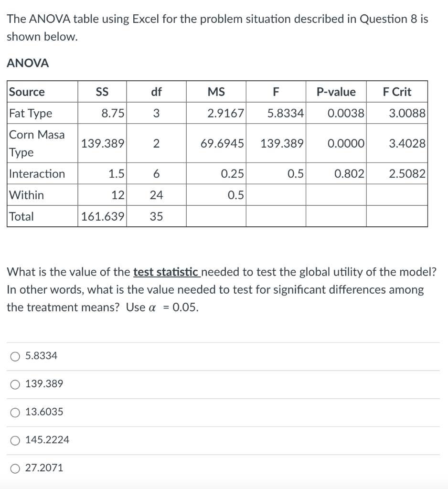Select the 27.2071 answer option
The height and width of the screenshot is (489, 448).
pyautogui.click(x=16, y=468)
